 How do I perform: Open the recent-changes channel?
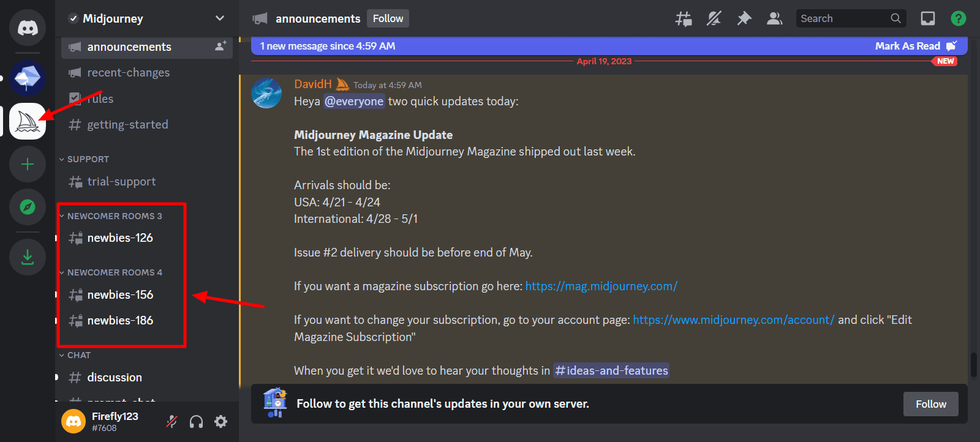pos(147,73)
